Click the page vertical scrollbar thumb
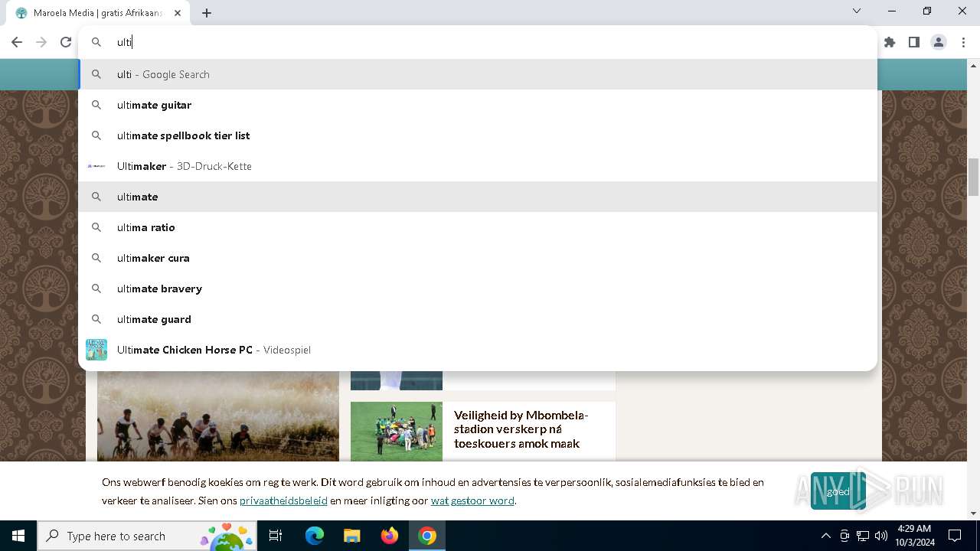This screenshot has height=551, width=980. click(973, 177)
